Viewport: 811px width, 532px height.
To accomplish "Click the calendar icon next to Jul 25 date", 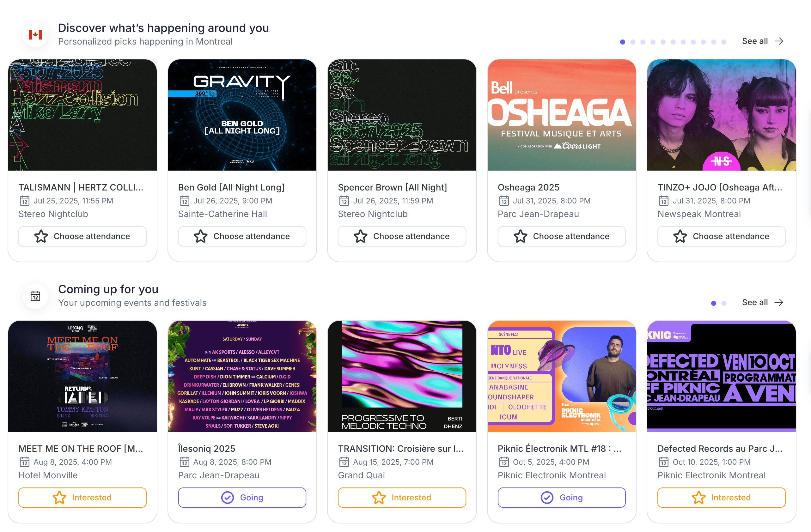I will [x=24, y=201].
